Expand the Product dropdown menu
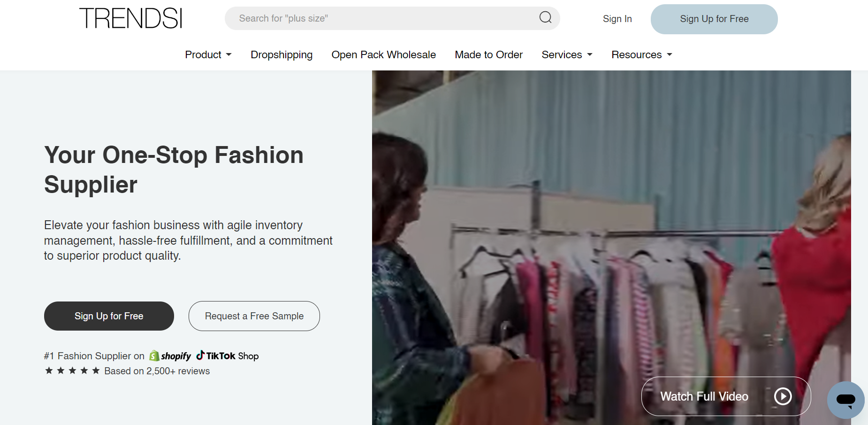Screen dimensions: 868x425 tap(208, 55)
